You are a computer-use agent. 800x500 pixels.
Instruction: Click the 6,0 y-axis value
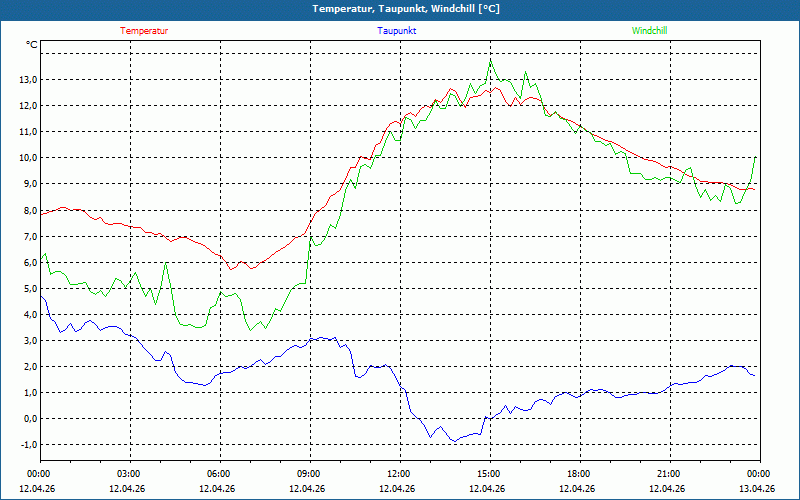pyautogui.click(x=30, y=262)
